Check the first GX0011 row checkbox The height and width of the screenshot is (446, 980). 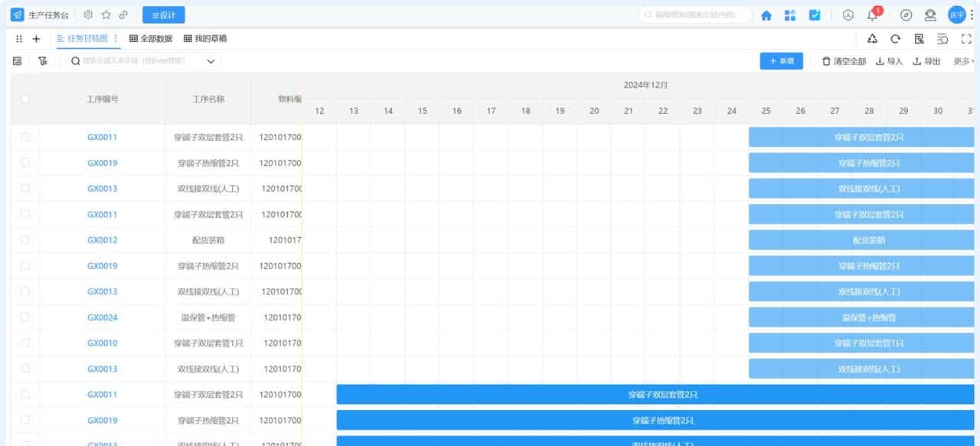[x=25, y=137]
